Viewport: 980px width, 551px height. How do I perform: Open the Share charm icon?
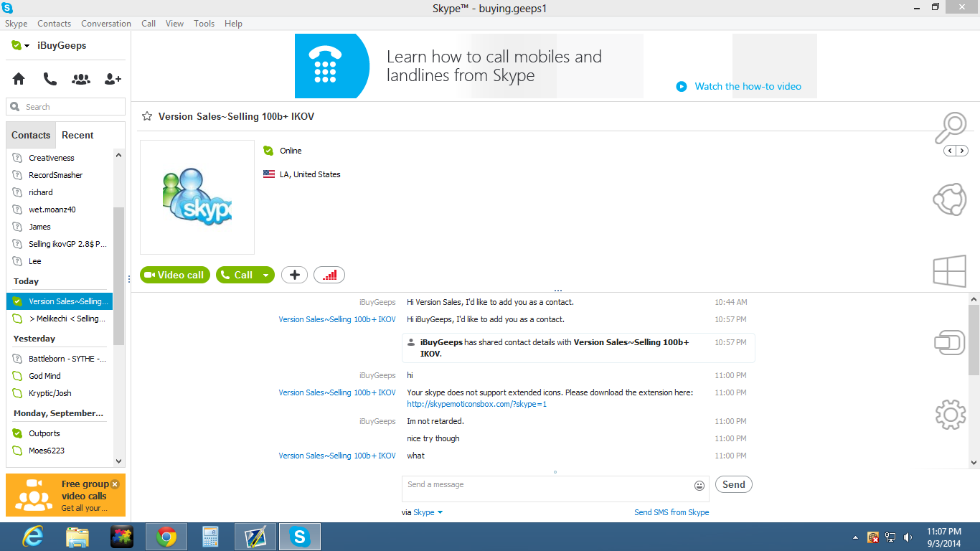coord(950,199)
